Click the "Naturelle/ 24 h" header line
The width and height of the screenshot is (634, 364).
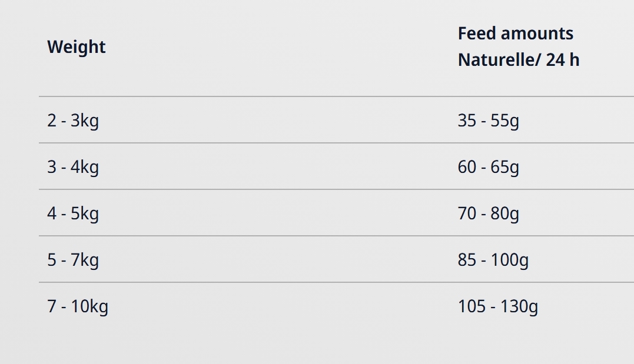coord(518,60)
